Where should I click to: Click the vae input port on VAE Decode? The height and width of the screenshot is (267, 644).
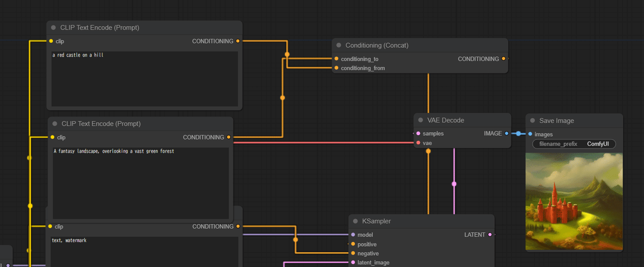click(418, 143)
